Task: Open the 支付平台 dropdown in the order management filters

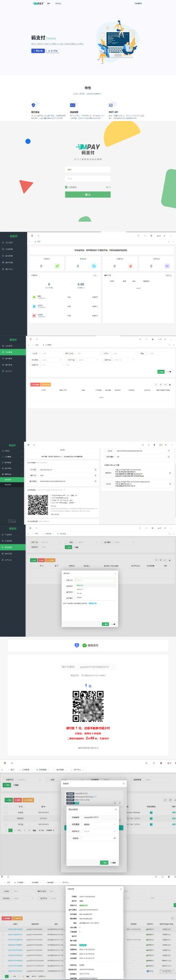Action: pos(88,360)
